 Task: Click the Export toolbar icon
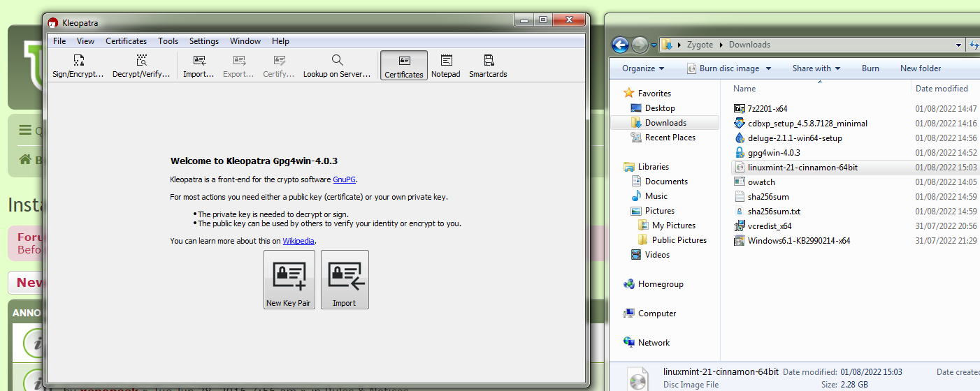pos(238,66)
